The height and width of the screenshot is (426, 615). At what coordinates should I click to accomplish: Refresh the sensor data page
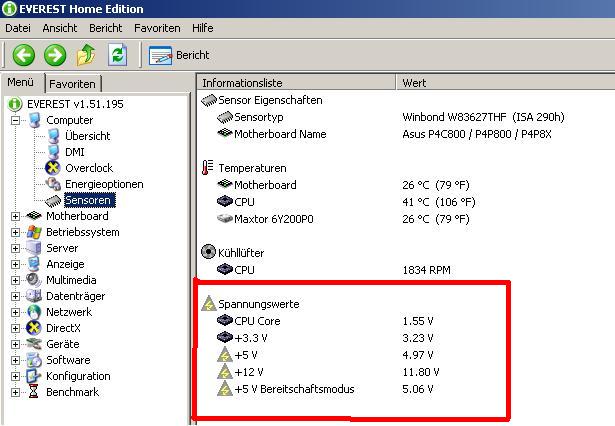point(117,55)
